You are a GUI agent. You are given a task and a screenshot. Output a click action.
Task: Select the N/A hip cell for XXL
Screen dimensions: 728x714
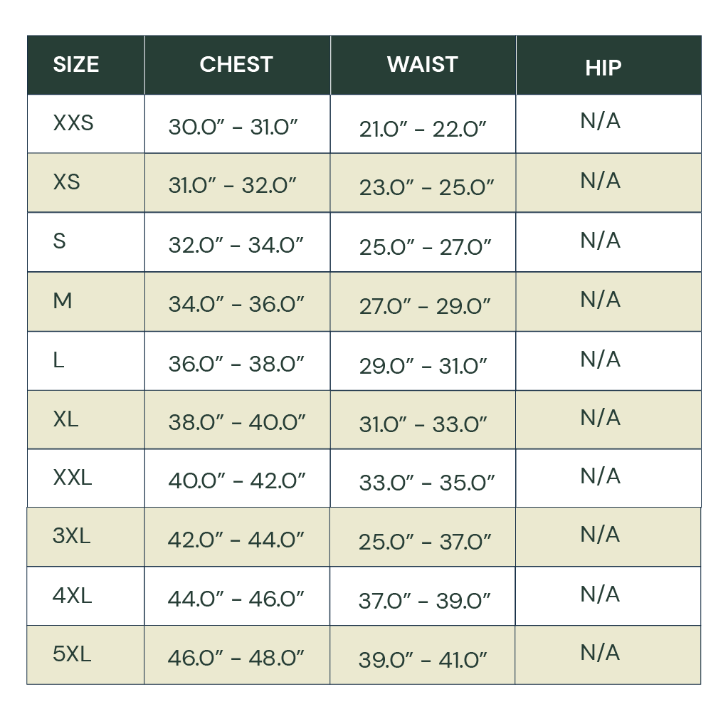tap(601, 476)
